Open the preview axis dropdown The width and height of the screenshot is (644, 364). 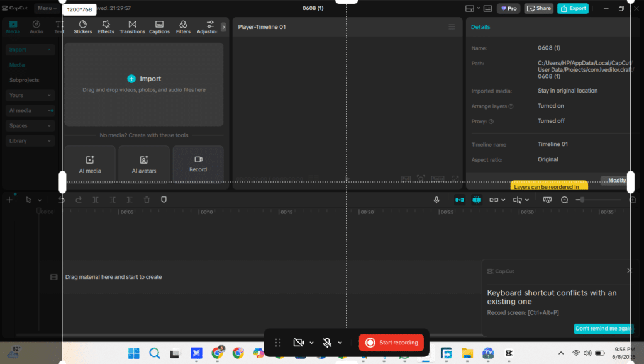(x=527, y=200)
